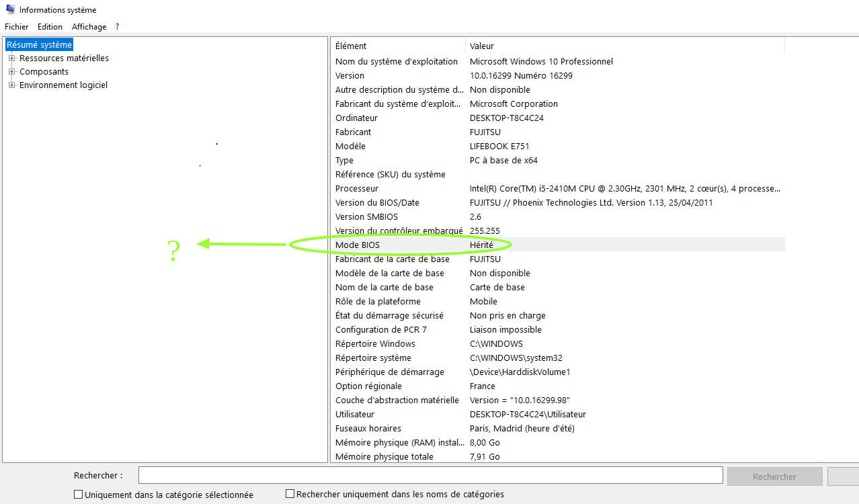Open the Edition menu

pos(50,27)
